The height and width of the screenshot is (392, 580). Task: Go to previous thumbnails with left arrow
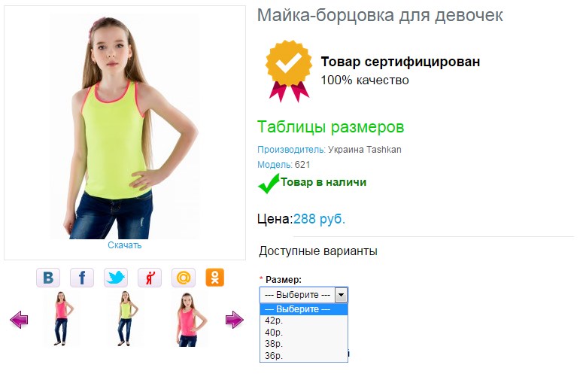[x=19, y=320]
